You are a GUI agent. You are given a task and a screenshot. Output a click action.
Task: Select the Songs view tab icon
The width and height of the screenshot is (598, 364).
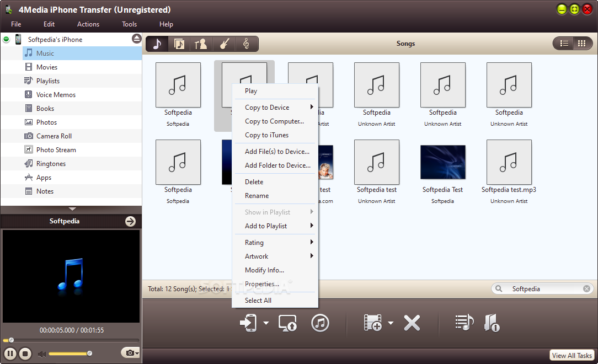(157, 44)
